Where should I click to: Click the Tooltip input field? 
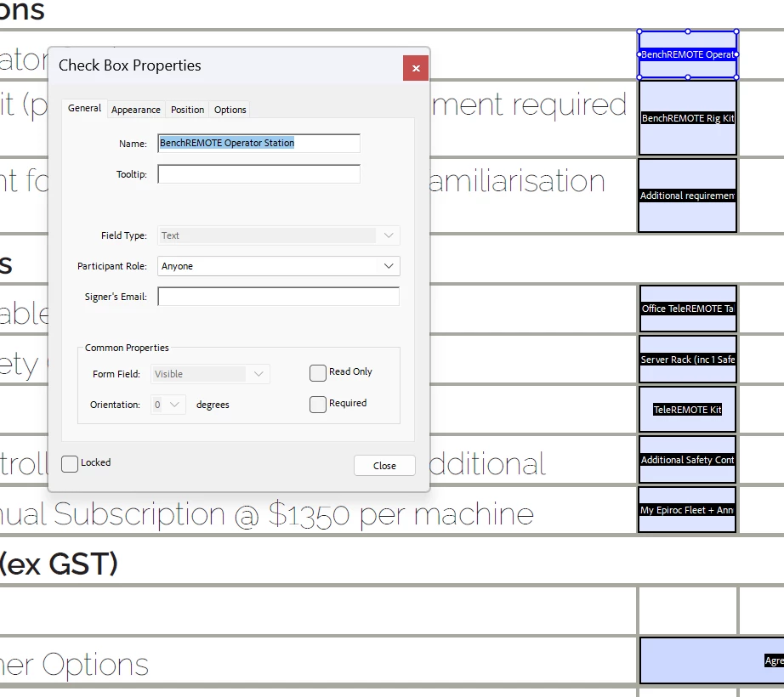coord(258,174)
